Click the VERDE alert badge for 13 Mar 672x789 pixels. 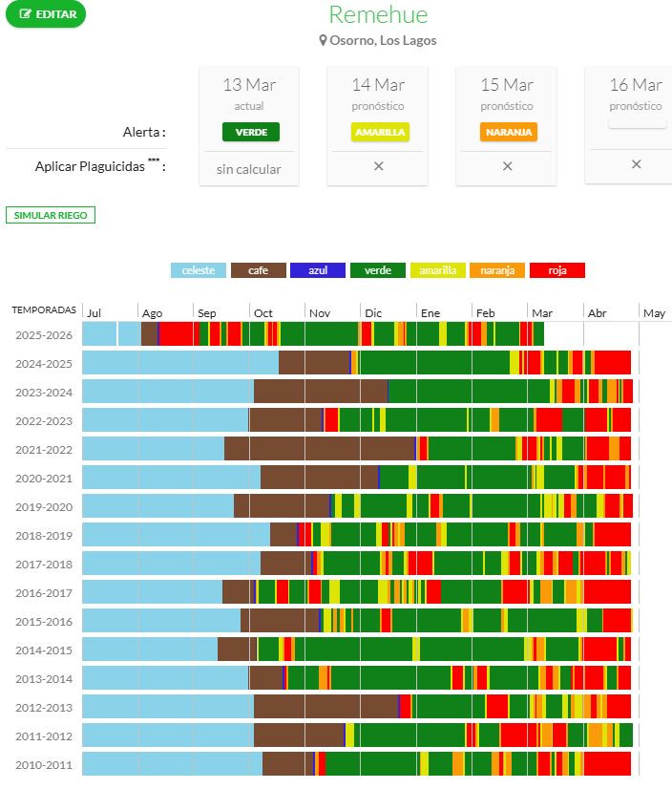coord(250,132)
